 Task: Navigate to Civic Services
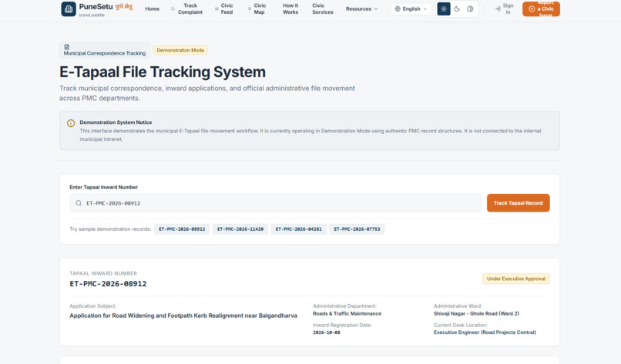[x=322, y=8]
